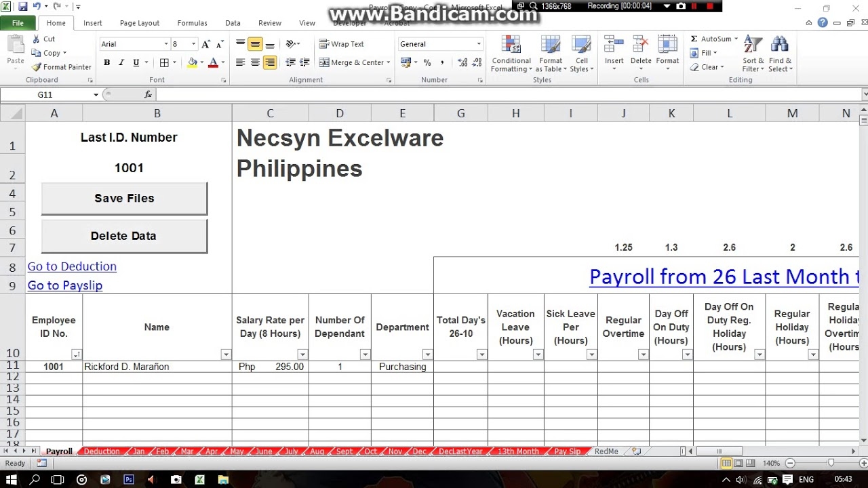The image size is (868, 488).
Task: Insert new cells via Insert icon
Action: pyautogui.click(x=613, y=47)
